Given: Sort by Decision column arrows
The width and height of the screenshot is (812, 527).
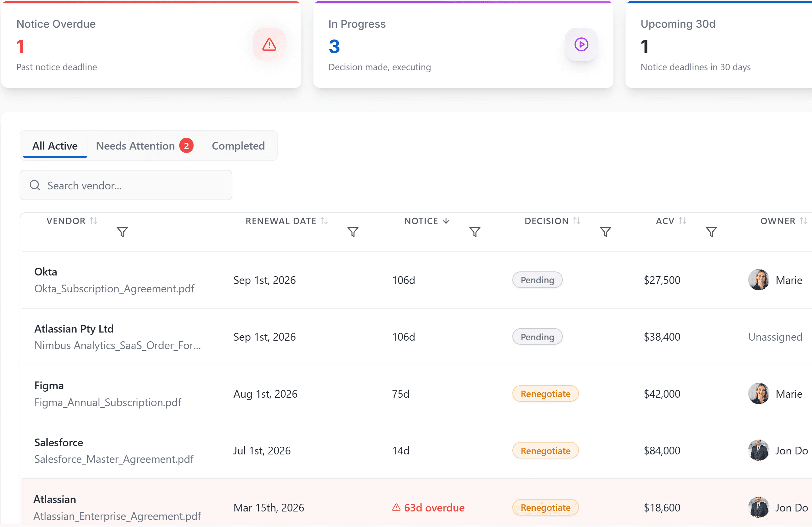Looking at the screenshot, I should [577, 221].
